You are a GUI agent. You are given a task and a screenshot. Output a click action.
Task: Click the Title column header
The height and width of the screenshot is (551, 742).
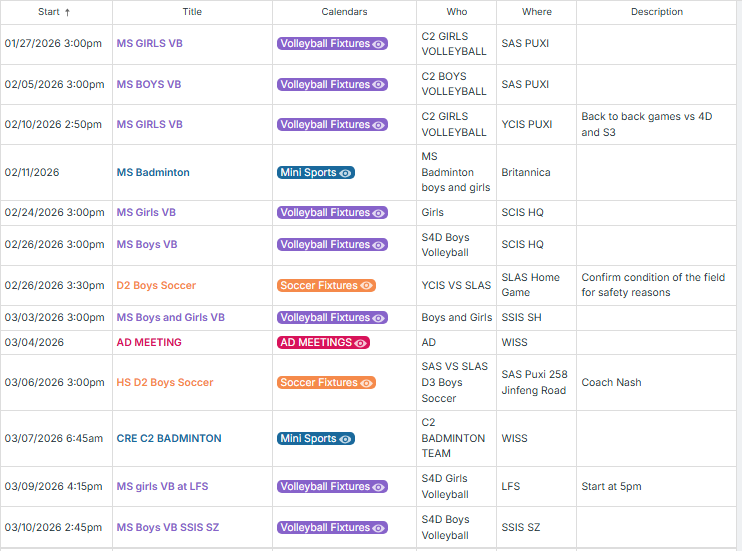coord(192,12)
